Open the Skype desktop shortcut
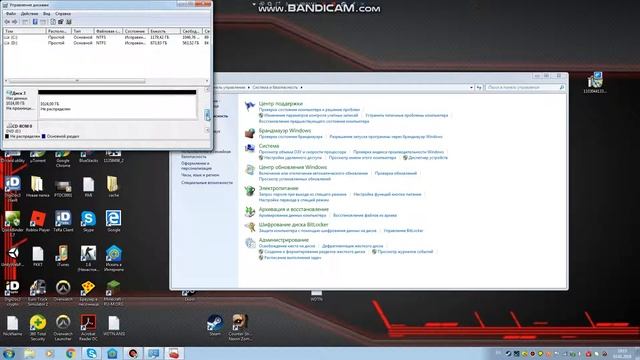The height and width of the screenshot is (360, 640). (88, 221)
